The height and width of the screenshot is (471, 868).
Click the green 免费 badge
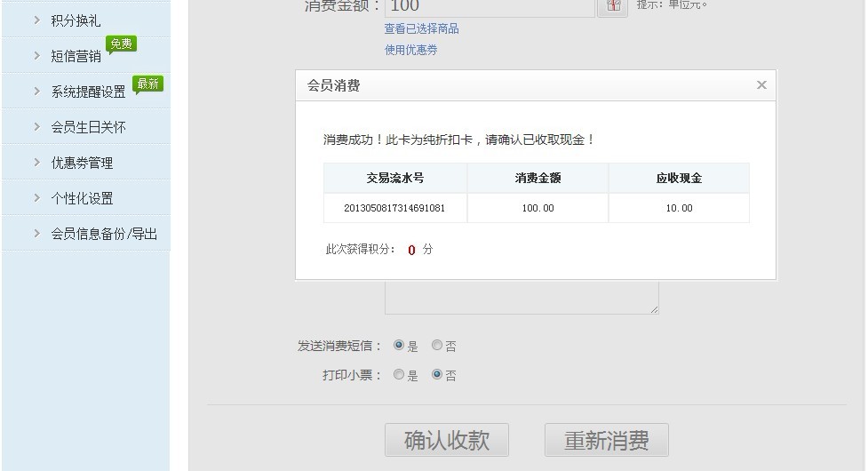[121, 44]
